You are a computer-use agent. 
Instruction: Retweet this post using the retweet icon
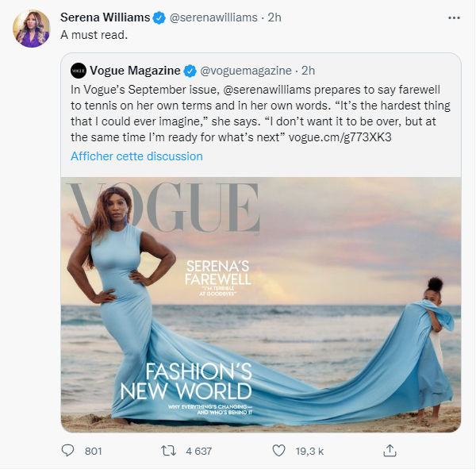168,451
